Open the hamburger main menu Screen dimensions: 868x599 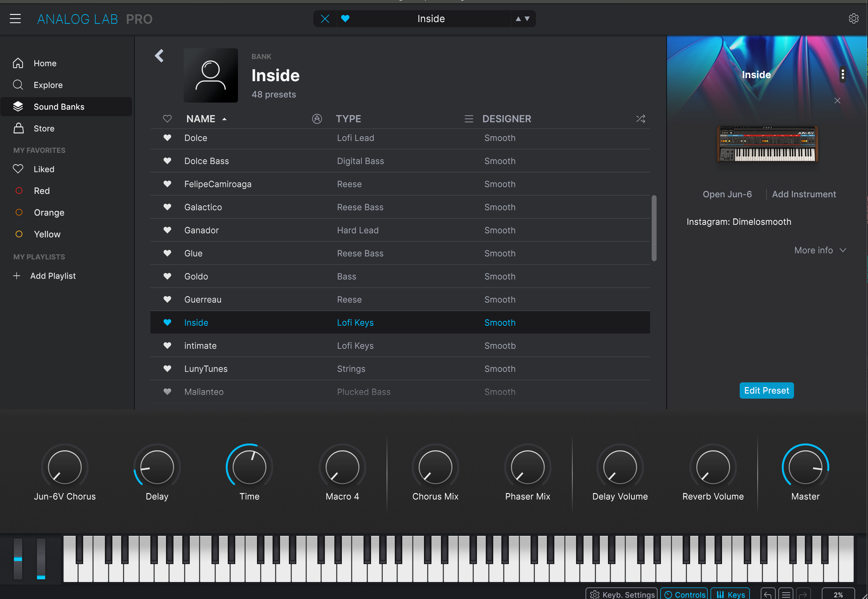pyautogui.click(x=15, y=18)
